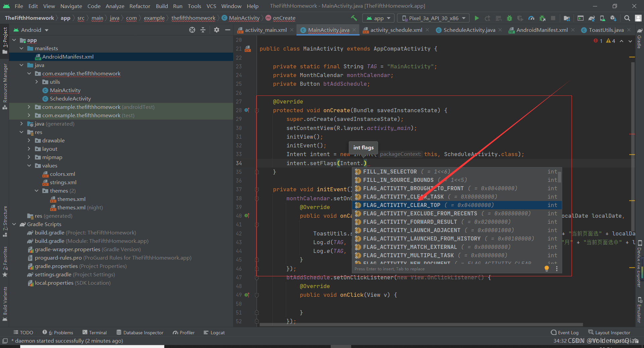Expand the drawable folder
The width and height of the screenshot is (644, 348).
[x=29, y=140]
